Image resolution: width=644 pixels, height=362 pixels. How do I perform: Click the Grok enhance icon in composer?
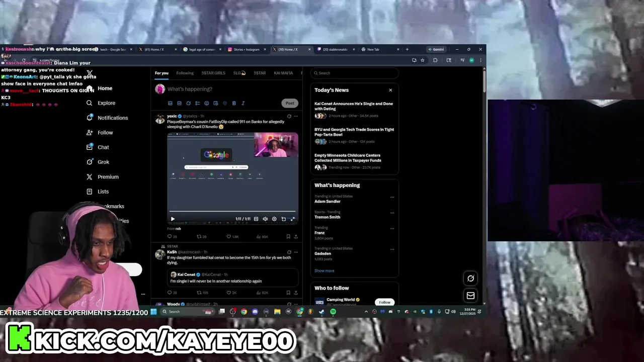pyautogui.click(x=188, y=103)
